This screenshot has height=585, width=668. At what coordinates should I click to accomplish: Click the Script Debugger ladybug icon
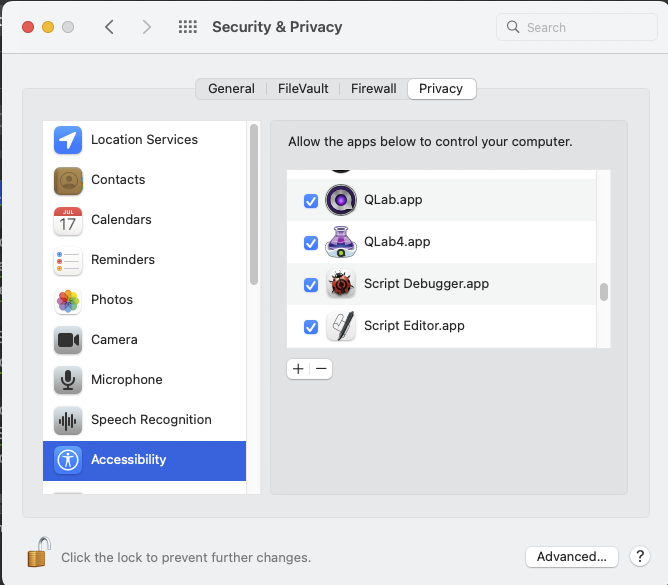341,283
